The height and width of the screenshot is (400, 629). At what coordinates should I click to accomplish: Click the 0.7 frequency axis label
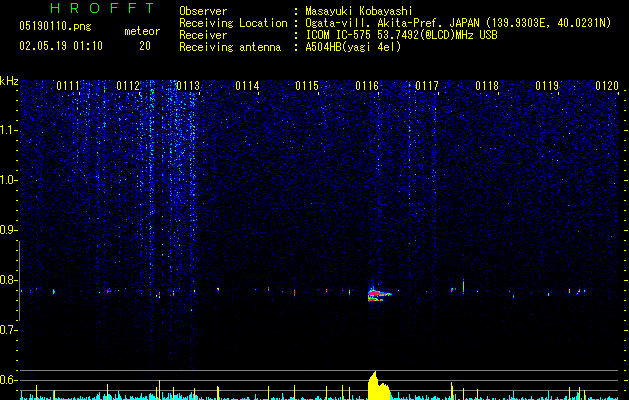click(x=9, y=330)
